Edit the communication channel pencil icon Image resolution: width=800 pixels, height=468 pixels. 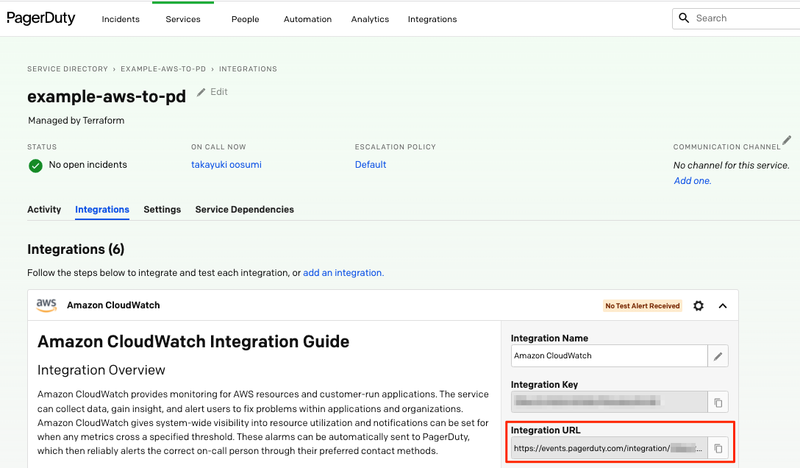point(787,140)
